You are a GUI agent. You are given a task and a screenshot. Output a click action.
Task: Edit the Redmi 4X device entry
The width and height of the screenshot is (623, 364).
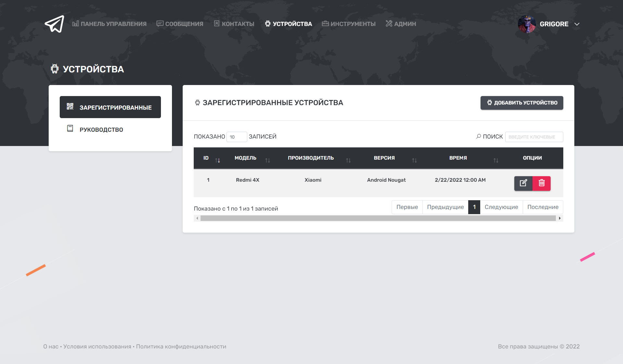click(x=523, y=183)
